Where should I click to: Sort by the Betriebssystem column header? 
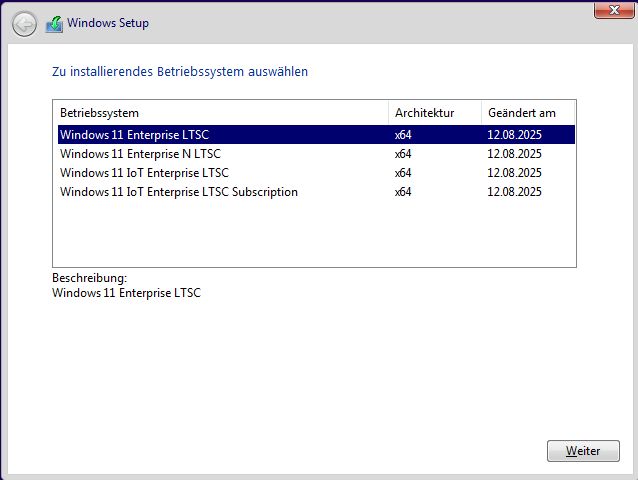coord(221,113)
